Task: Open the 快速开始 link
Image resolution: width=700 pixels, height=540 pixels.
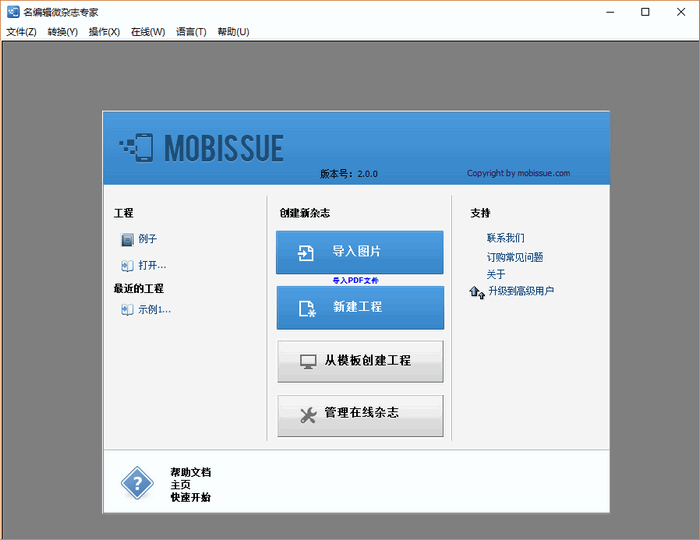Action: (191, 497)
